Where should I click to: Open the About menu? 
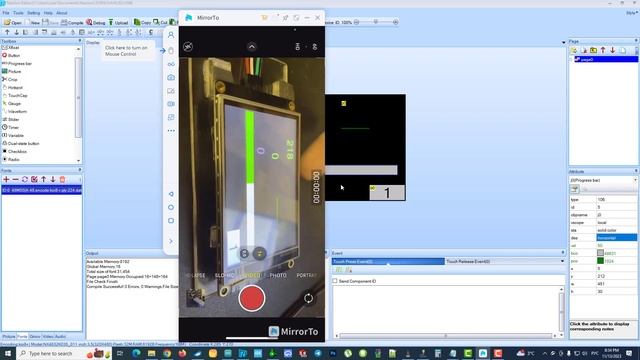tap(62, 13)
